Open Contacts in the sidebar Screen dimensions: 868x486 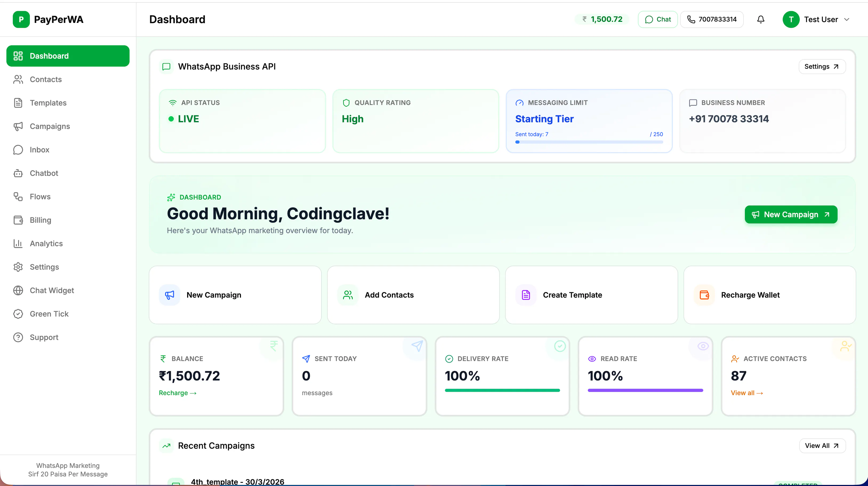[x=68, y=79]
